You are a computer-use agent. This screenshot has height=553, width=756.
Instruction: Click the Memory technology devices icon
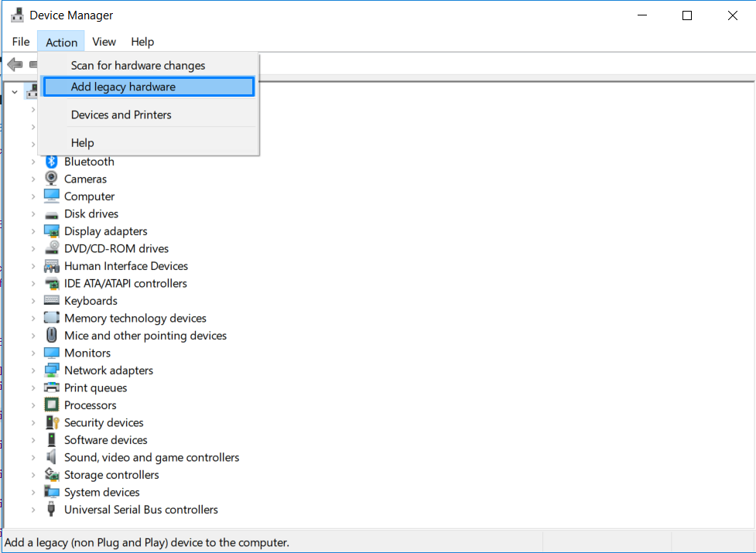(51, 318)
